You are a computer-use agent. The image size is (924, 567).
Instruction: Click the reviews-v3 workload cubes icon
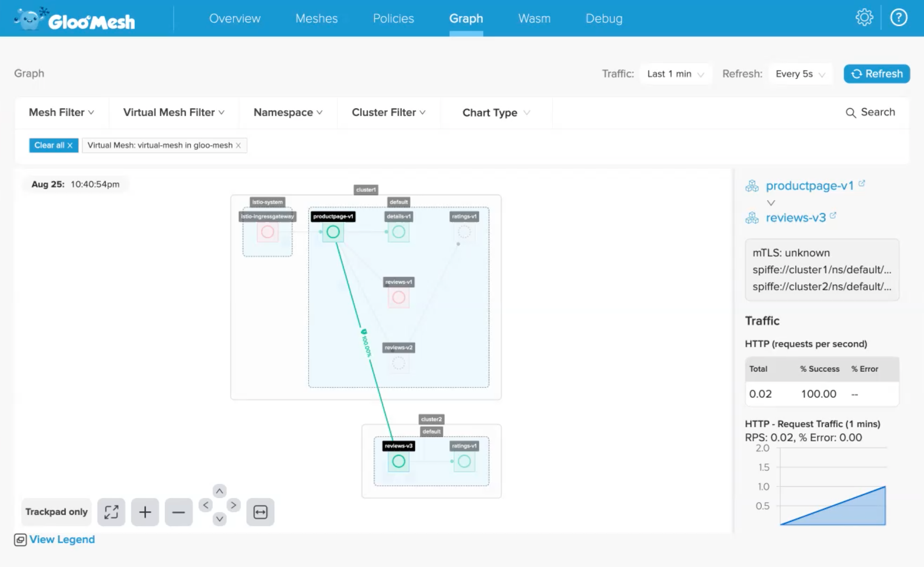pyautogui.click(x=752, y=218)
